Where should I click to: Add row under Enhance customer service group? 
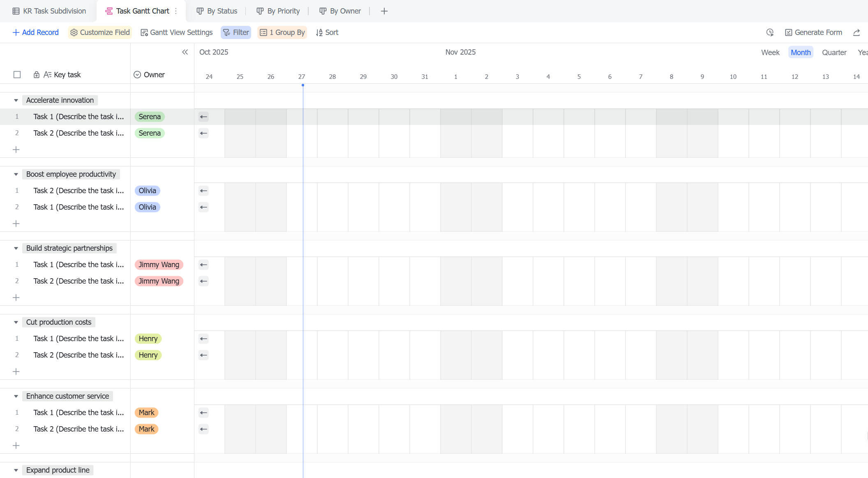click(x=16, y=446)
